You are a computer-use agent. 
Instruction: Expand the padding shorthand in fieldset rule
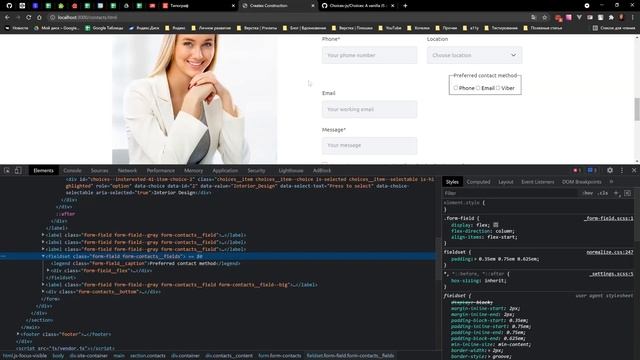[x=474, y=259]
